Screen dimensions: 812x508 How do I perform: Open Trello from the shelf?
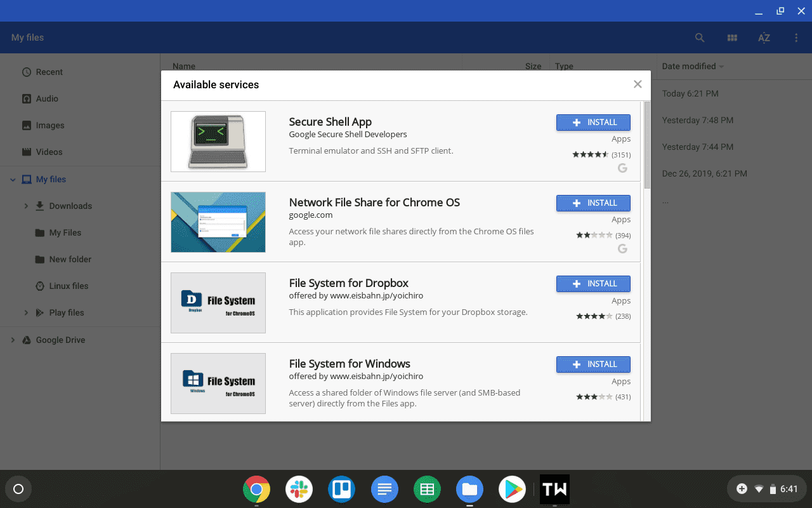tap(341, 489)
